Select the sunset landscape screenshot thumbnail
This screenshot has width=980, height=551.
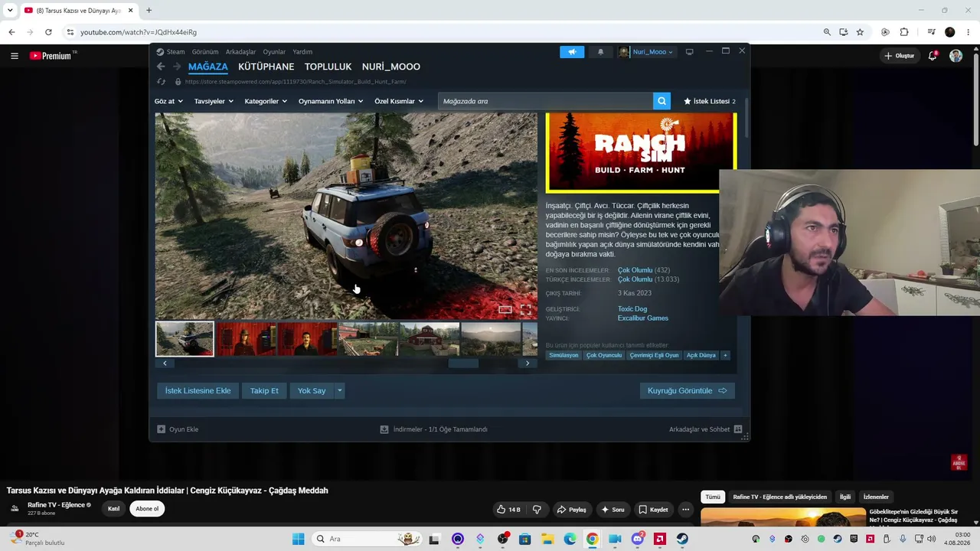(491, 339)
